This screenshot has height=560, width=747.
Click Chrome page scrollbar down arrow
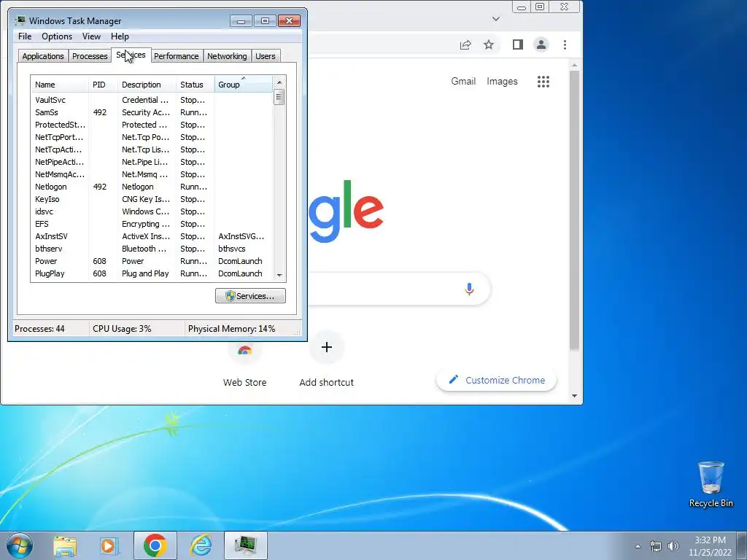[575, 396]
